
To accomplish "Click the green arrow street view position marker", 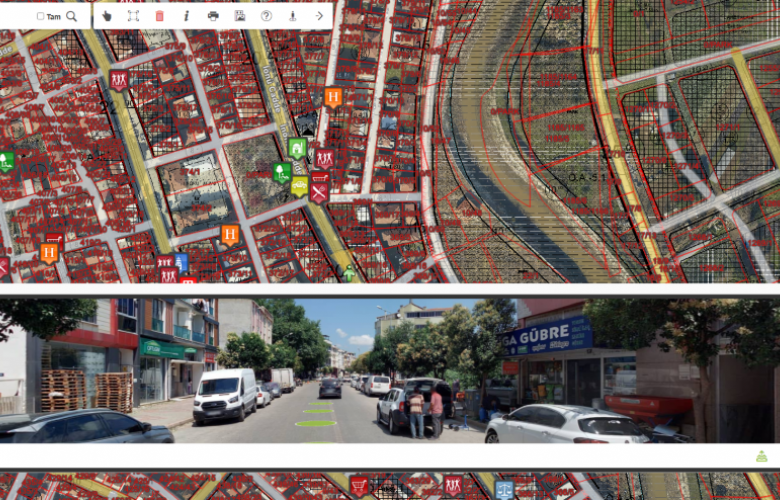I will (350, 273).
